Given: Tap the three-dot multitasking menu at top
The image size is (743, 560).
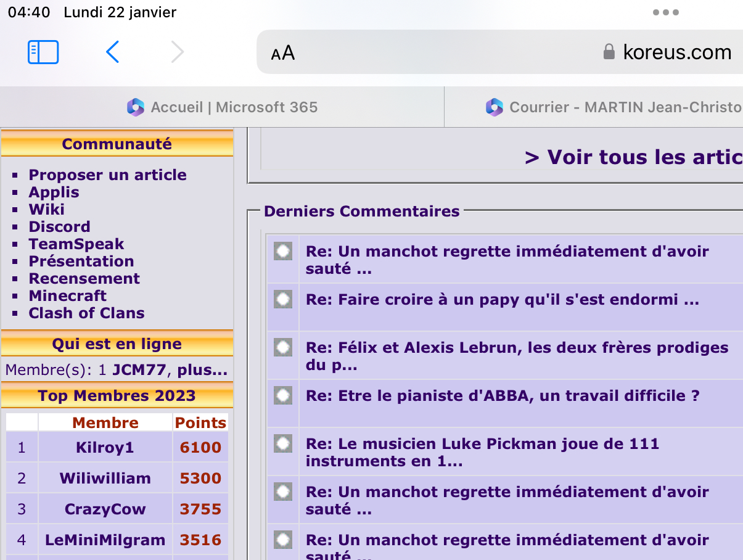Looking at the screenshot, I should 665,12.
